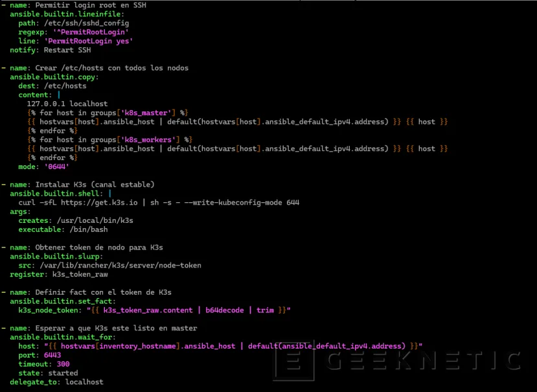Click the mode value '0644'
This screenshot has height=392, width=537.
(56, 167)
